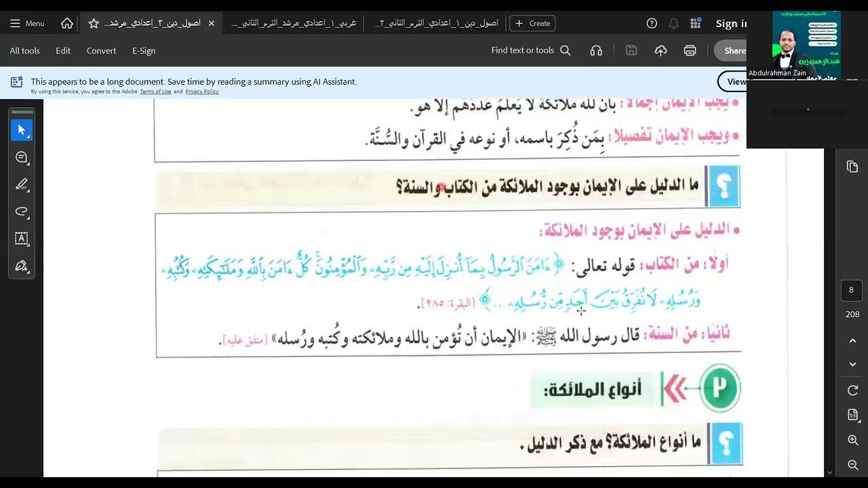This screenshot has height=488, width=868.
Task: Close the first document tab
Action: coord(212,23)
